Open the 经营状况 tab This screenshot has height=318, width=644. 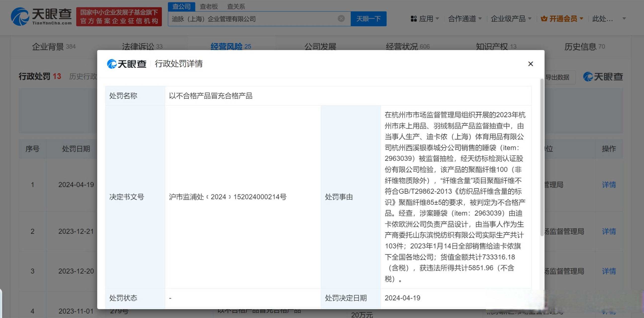click(x=408, y=46)
